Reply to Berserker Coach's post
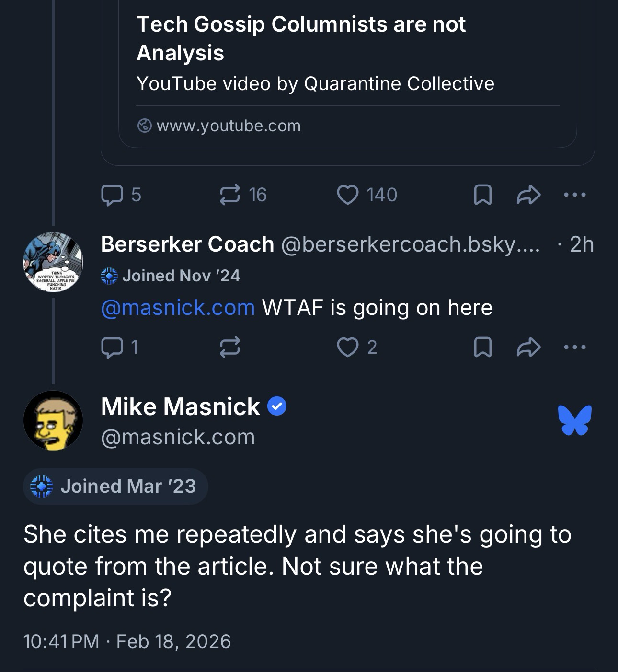Screen dimensions: 618x672 pyautogui.click(x=112, y=347)
